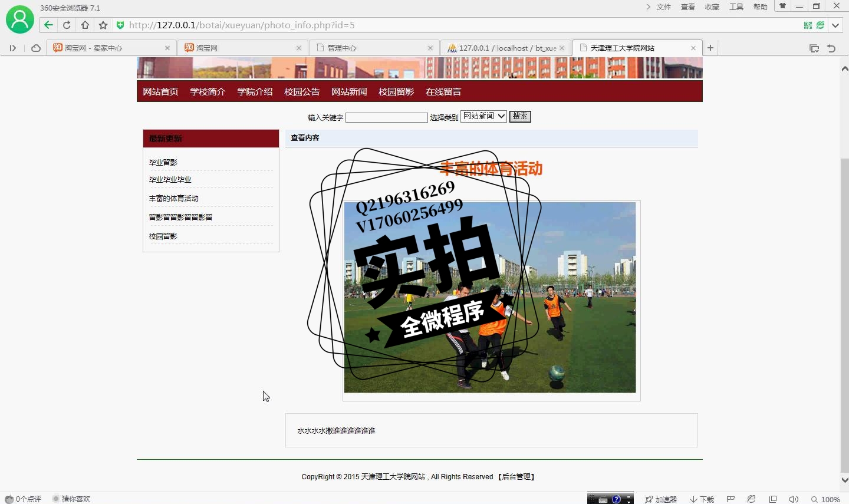This screenshot has width=849, height=504.
Task: Click the green compatibility mode icon
Action: 820,25
